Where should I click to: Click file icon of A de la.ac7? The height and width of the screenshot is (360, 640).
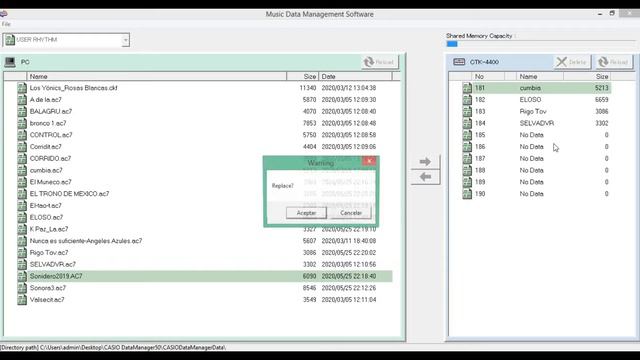point(22,100)
